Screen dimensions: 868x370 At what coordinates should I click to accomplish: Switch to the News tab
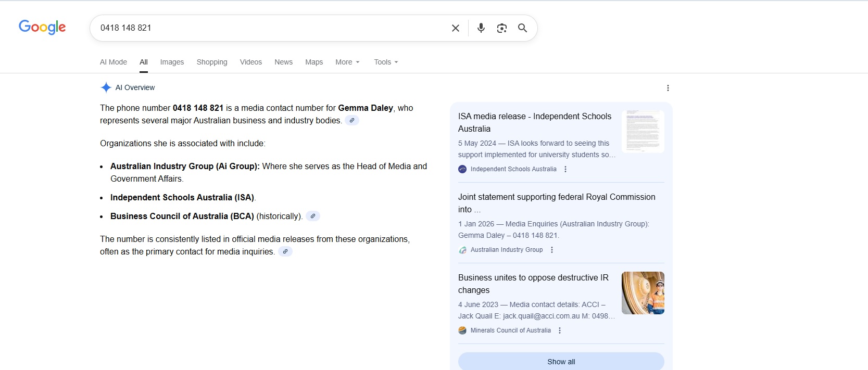click(283, 62)
